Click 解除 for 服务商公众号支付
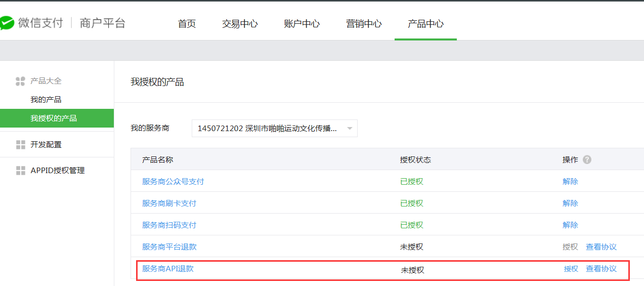644x286 pixels. 570,181
